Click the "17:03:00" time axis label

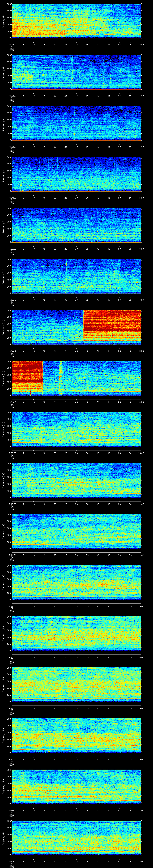tap(12, 146)
